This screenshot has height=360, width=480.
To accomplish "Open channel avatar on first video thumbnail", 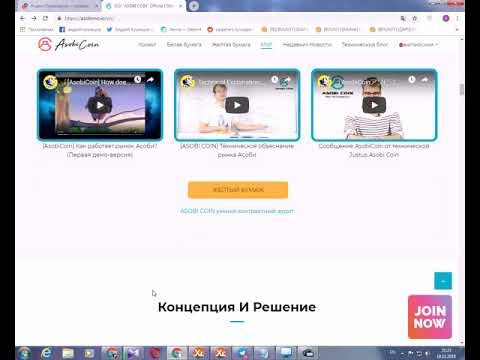I will click(50, 82).
